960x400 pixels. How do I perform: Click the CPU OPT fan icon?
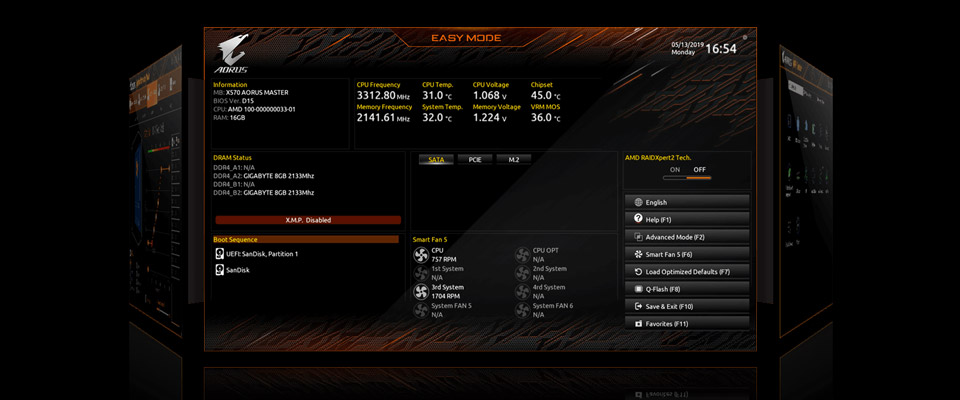522,255
